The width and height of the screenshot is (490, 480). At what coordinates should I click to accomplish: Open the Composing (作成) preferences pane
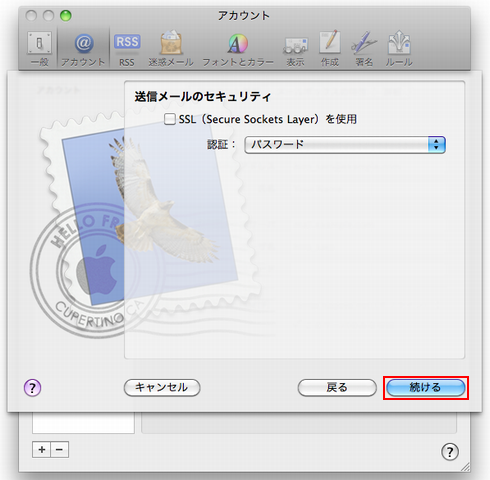(330, 49)
